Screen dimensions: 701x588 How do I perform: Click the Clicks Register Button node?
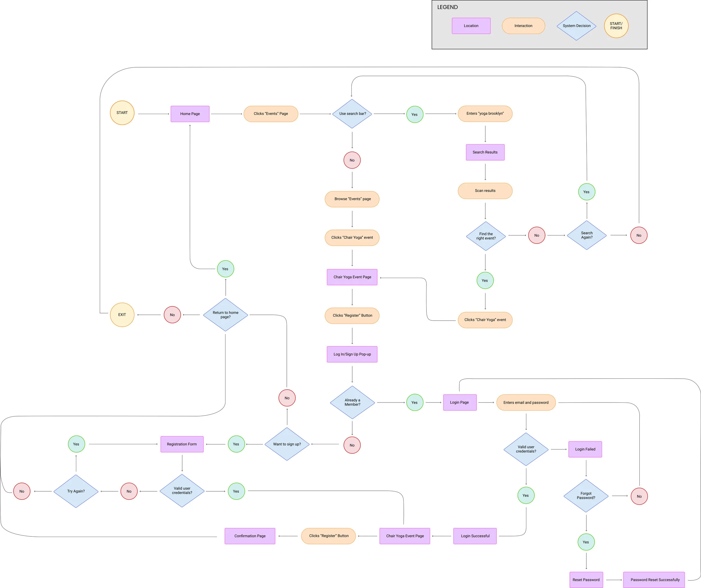[x=352, y=315]
